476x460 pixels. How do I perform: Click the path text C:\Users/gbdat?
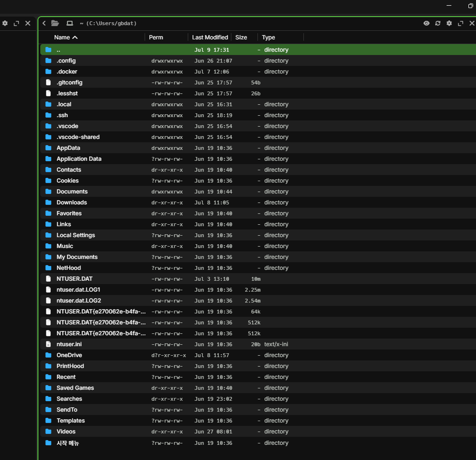pyautogui.click(x=111, y=23)
